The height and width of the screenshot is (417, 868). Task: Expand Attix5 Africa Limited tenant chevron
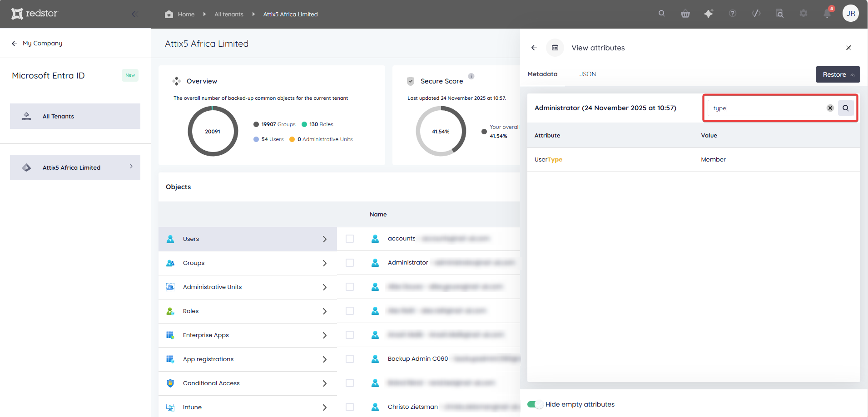tap(131, 167)
